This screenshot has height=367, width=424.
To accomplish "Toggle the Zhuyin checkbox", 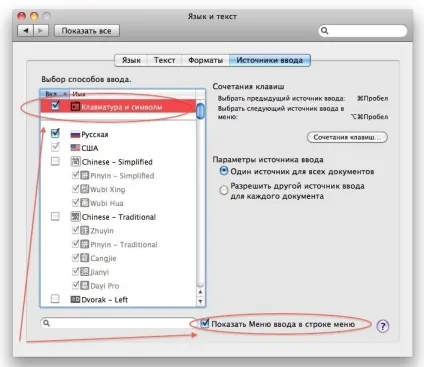I will [x=76, y=230].
